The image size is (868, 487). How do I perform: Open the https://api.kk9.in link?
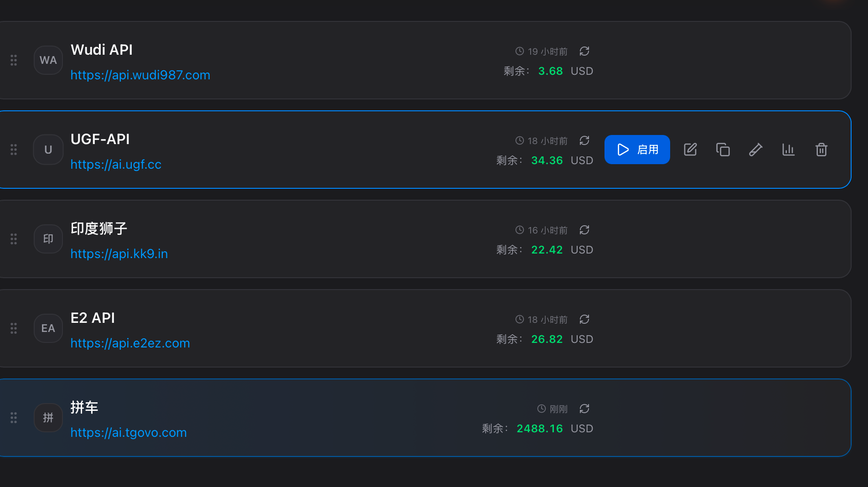119,254
